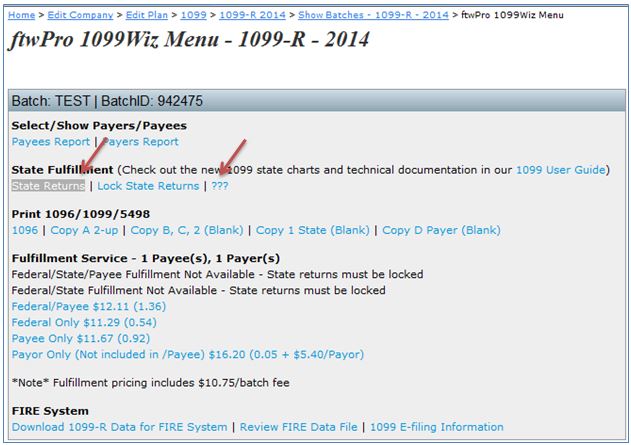The height and width of the screenshot is (445, 631).
Task: Print Copy B, C, 2 (Blank)
Action: point(187,230)
